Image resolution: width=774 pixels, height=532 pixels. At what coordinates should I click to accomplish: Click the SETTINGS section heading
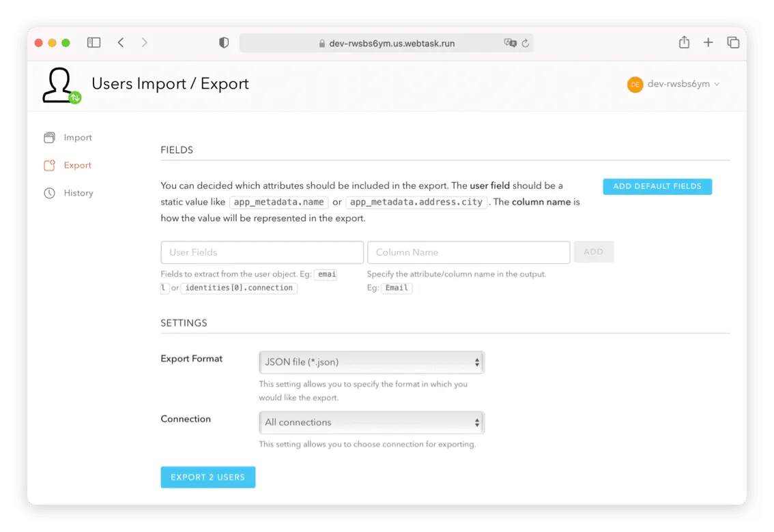[x=184, y=323]
